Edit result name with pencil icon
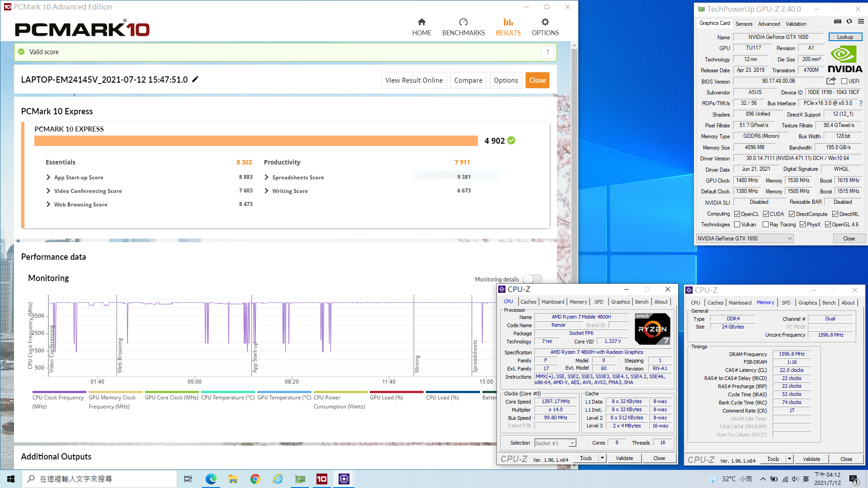The image size is (868, 488). click(x=195, y=80)
